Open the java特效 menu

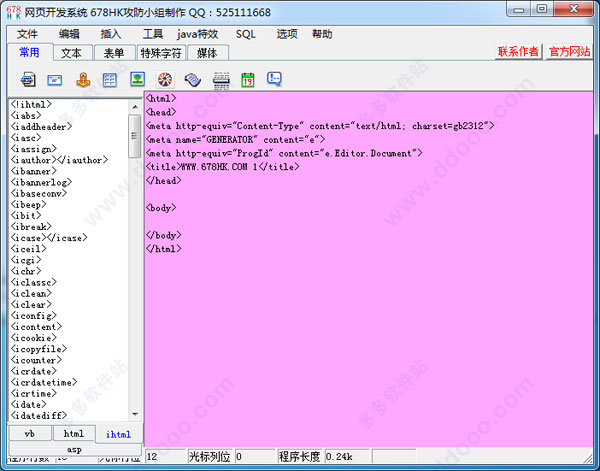(x=197, y=34)
